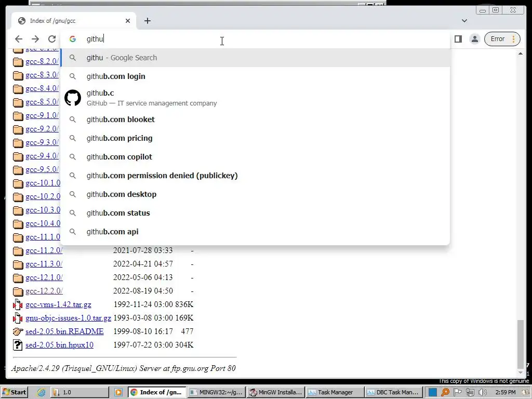Reload the page with the refresh icon
The image size is (532, 399).
52,39
